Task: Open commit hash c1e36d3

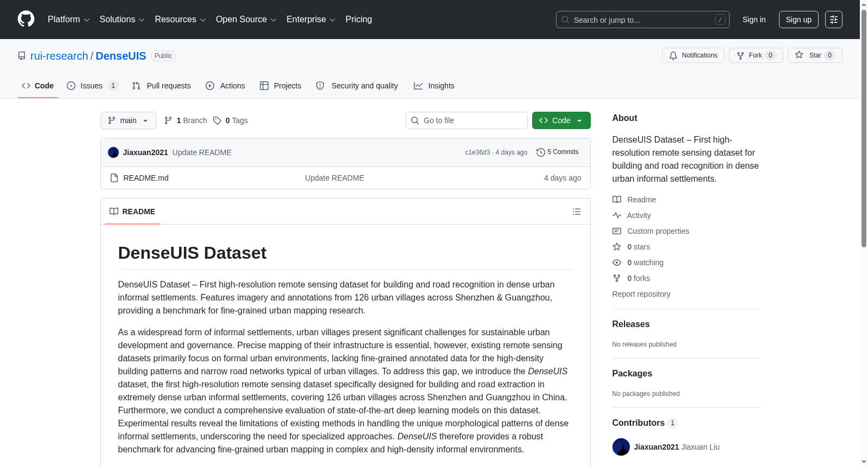Action: (477, 152)
